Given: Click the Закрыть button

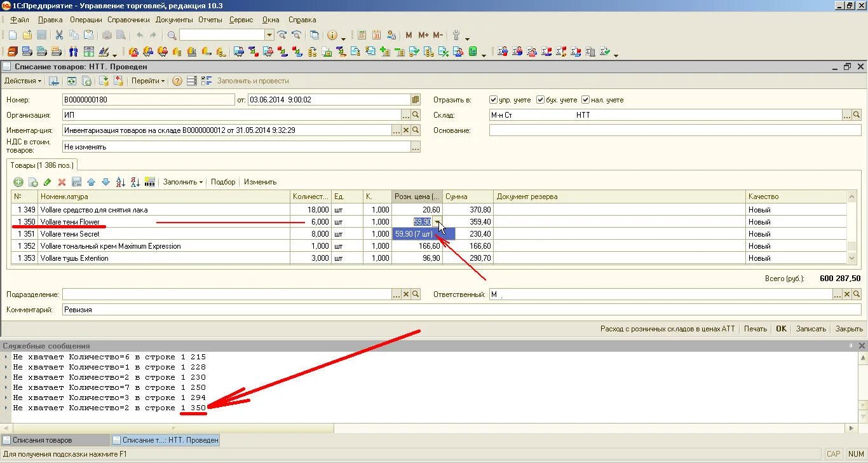Looking at the screenshot, I should click(x=849, y=329).
